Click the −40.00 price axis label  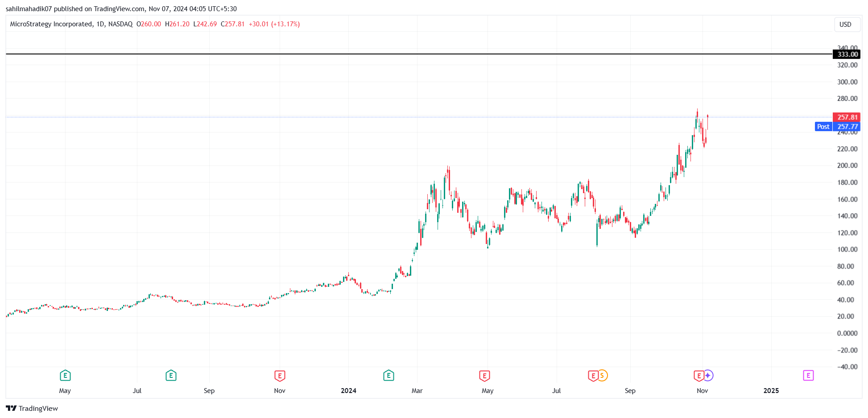coord(847,367)
